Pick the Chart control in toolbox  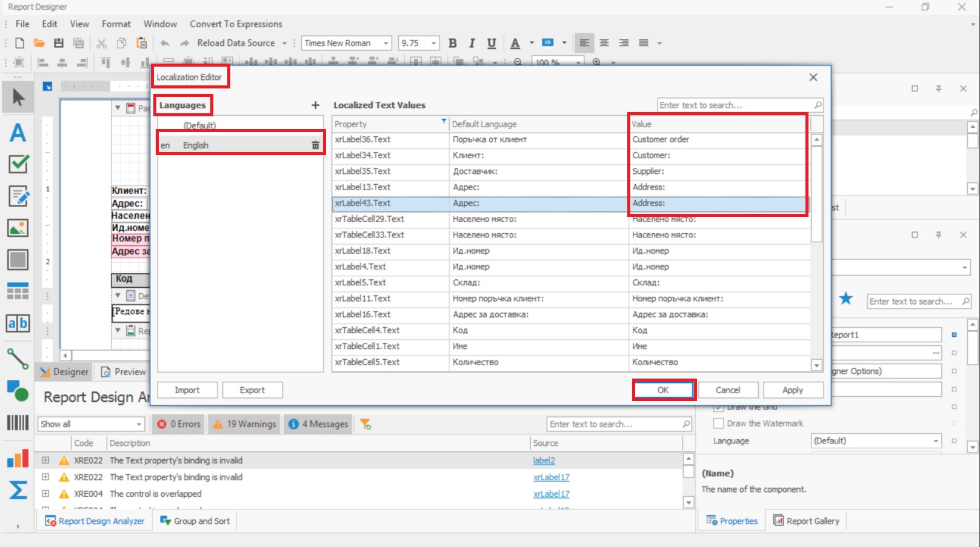click(18, 459)
